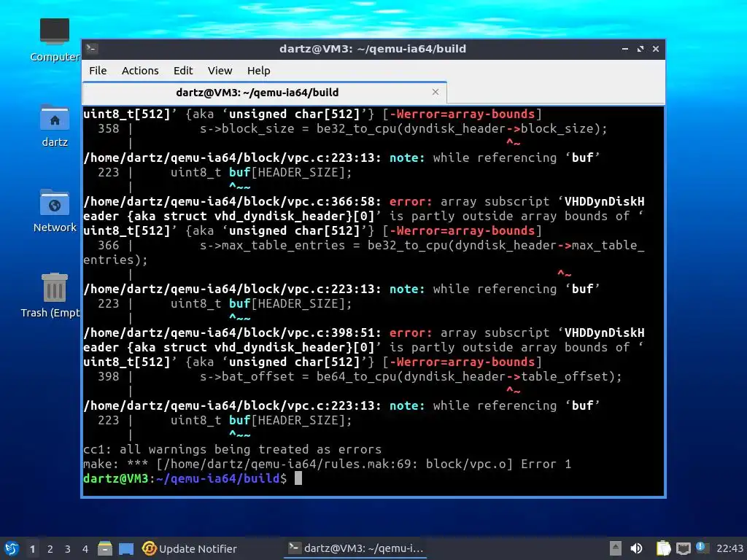Click the terminal icon in the title bar
Viewport: 747px width, 560px height.
click(92, 48)
